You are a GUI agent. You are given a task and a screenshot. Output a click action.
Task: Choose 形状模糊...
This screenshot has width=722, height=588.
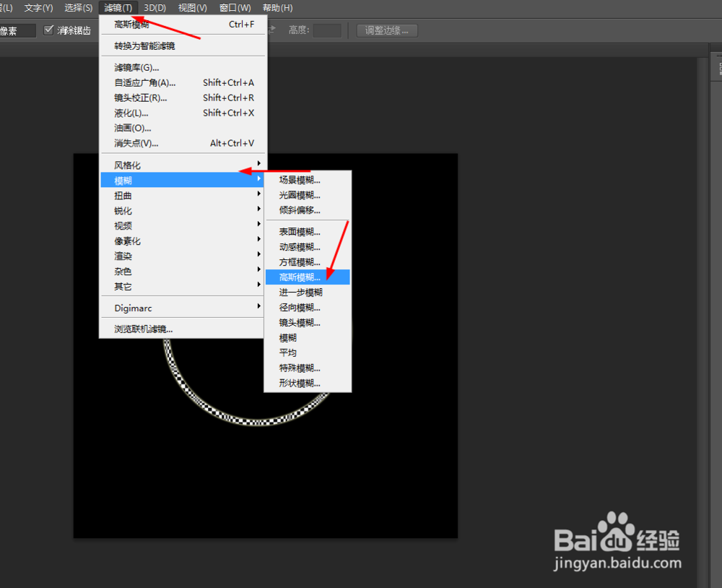[308, 384]
